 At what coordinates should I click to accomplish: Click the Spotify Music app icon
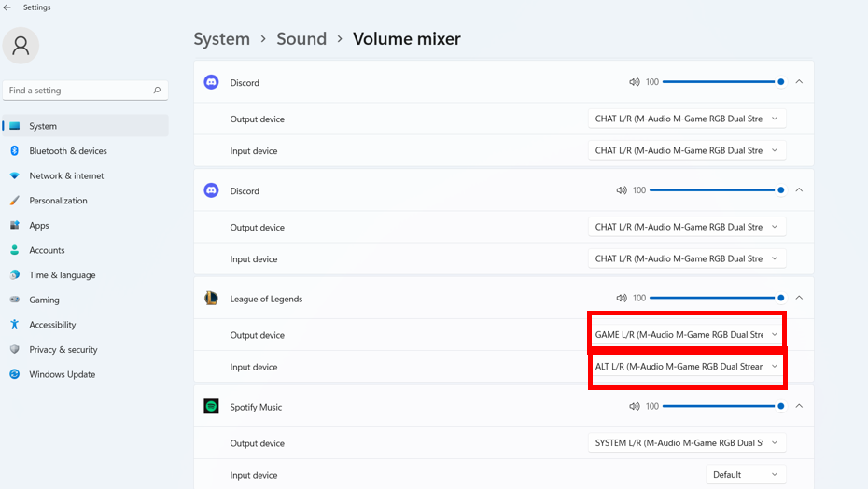point(211,406)
